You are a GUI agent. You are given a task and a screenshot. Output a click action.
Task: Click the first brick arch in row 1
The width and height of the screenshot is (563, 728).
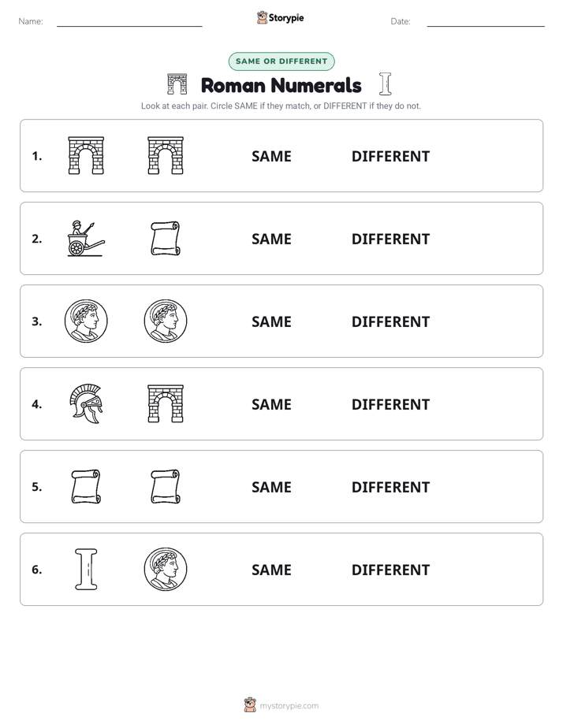86,155
